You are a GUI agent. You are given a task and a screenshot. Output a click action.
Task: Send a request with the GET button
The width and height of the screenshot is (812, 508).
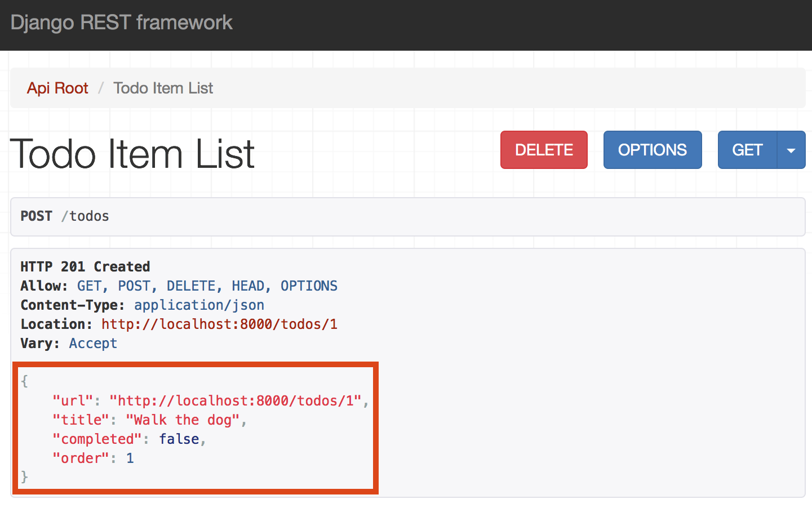pos(747,150)
